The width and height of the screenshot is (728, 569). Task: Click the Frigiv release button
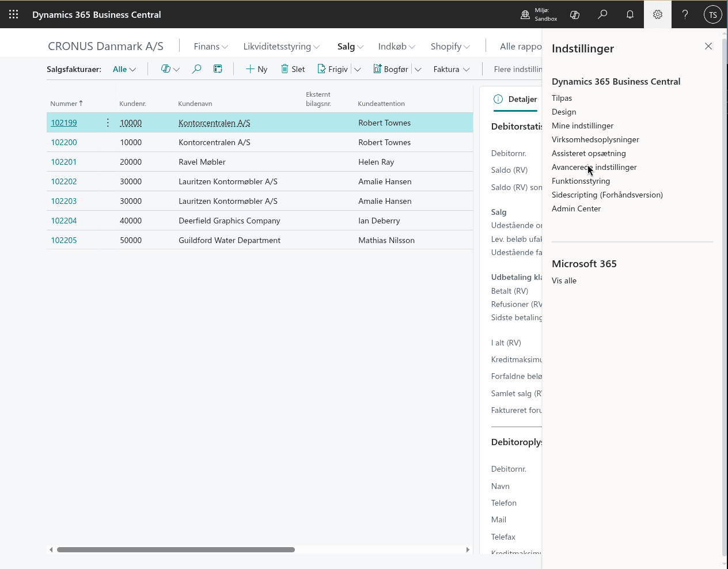click(x=332, y=69)
